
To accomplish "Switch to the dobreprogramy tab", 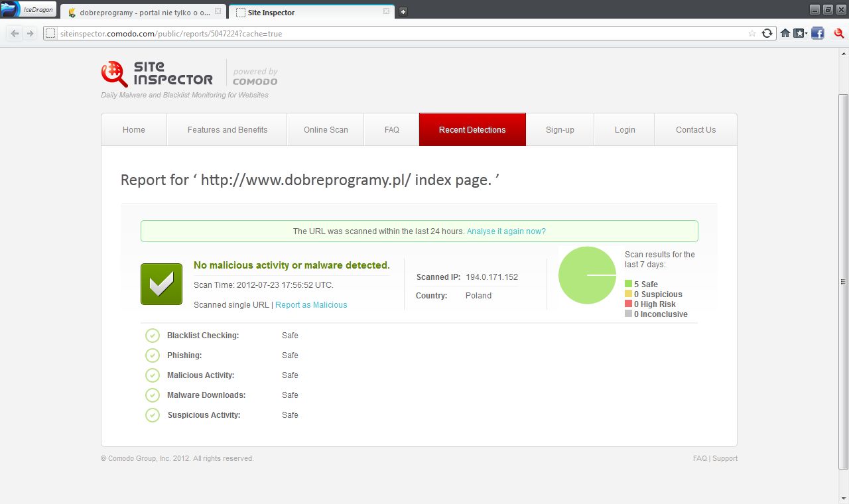I will [143, 12].
